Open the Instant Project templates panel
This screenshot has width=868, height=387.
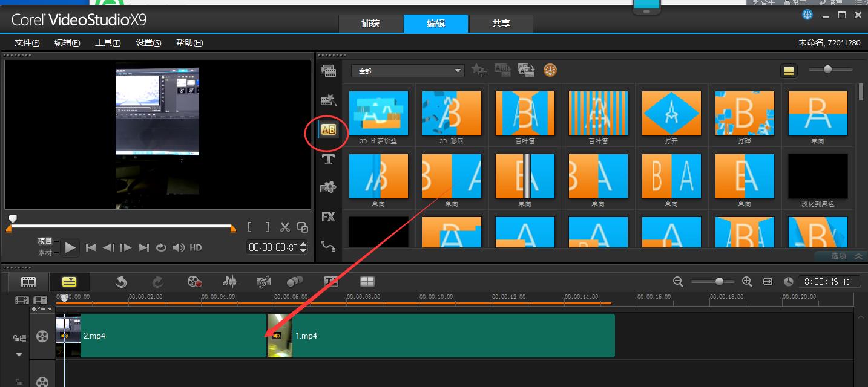329,100
